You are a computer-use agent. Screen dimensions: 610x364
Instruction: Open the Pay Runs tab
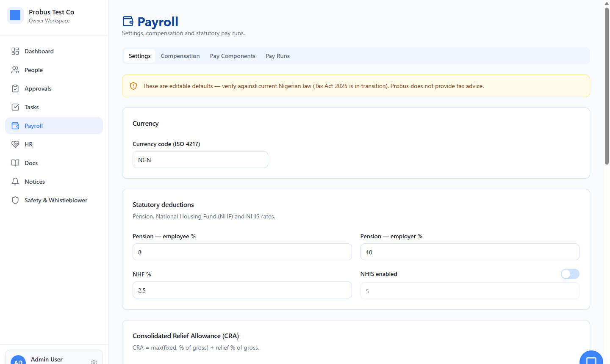pyautogui.click(x=277, y=56)
